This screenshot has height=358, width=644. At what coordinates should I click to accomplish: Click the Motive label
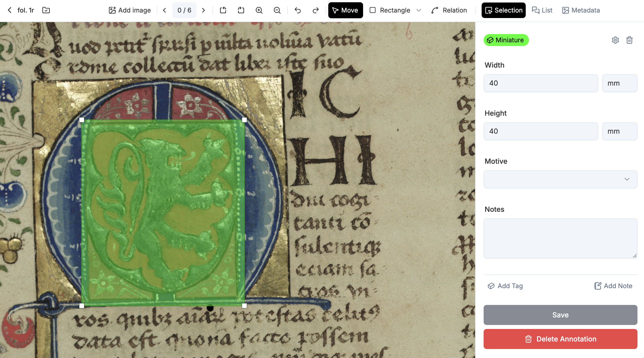[x=496, y=161]
